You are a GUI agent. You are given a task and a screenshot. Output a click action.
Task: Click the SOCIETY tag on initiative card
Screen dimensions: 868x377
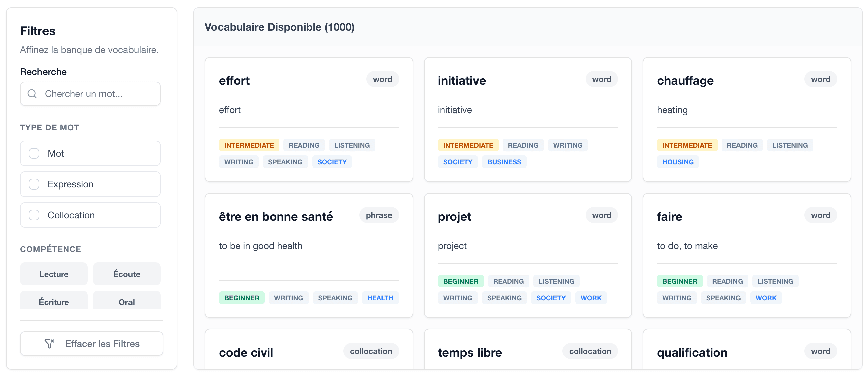(x=457, y=162)
